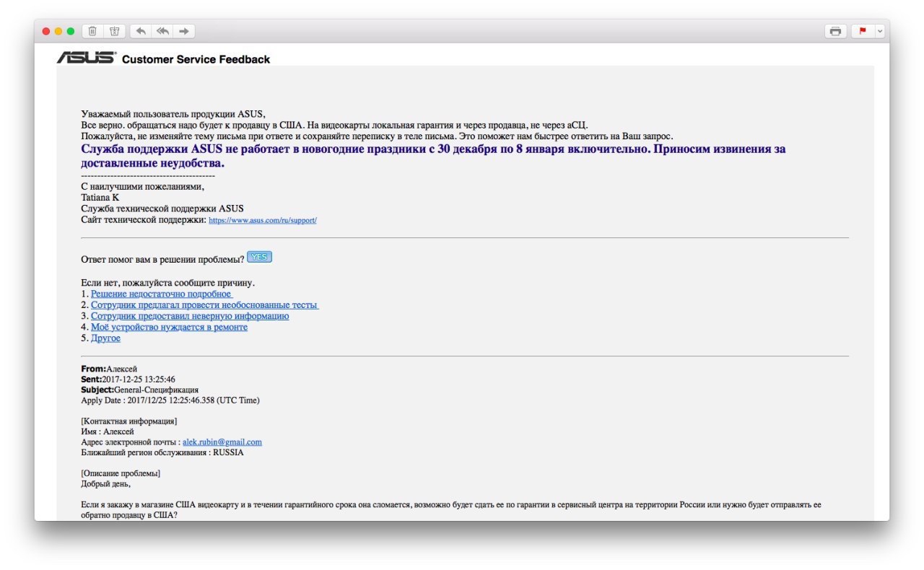Screen dimensions: 924x570
Task: Click 'Tatiana K' signature name
Action: [100, 197]
